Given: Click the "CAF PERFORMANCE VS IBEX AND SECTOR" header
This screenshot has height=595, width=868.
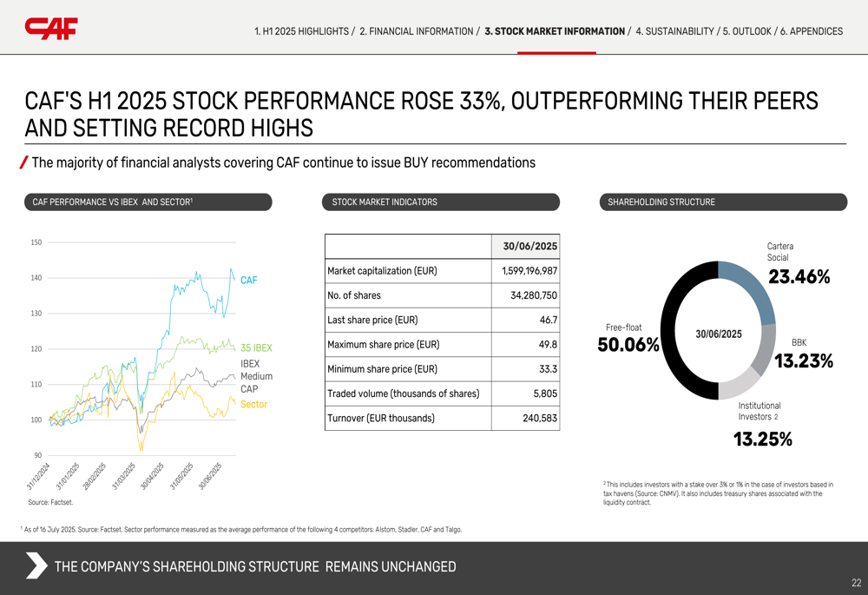Looking at the screenshot, I should coord(148,202).
